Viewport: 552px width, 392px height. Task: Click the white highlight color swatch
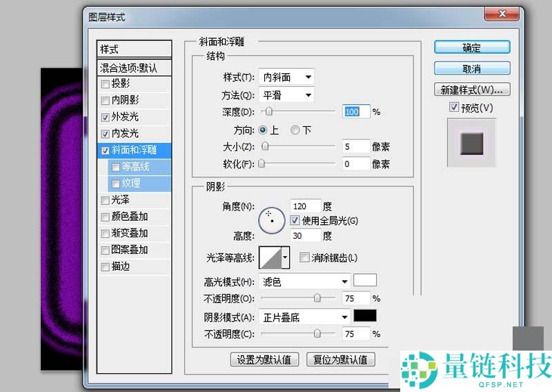(x=365, y=281)
